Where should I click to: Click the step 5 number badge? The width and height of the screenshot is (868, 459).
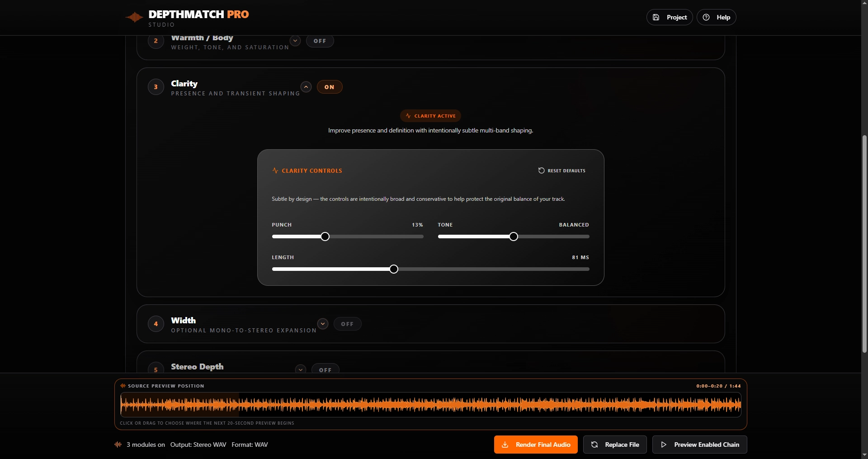click(156, 369)
